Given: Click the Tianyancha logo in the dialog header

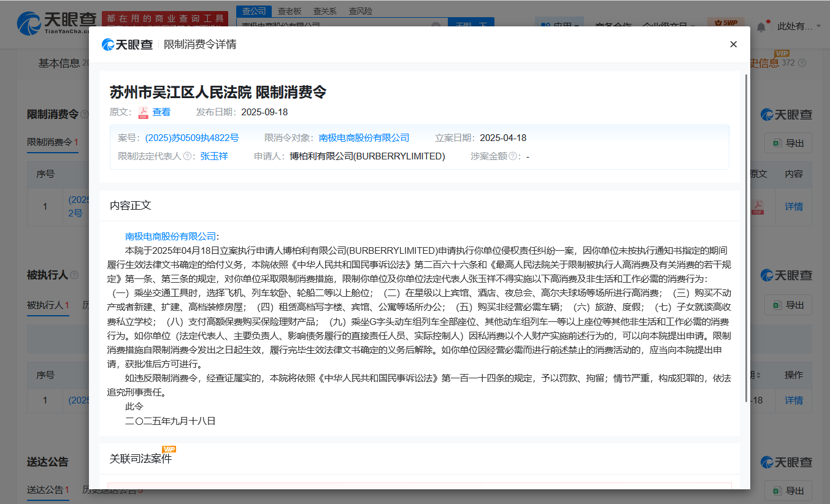Looking at the screenshot, I should click(x=127, y=45).
